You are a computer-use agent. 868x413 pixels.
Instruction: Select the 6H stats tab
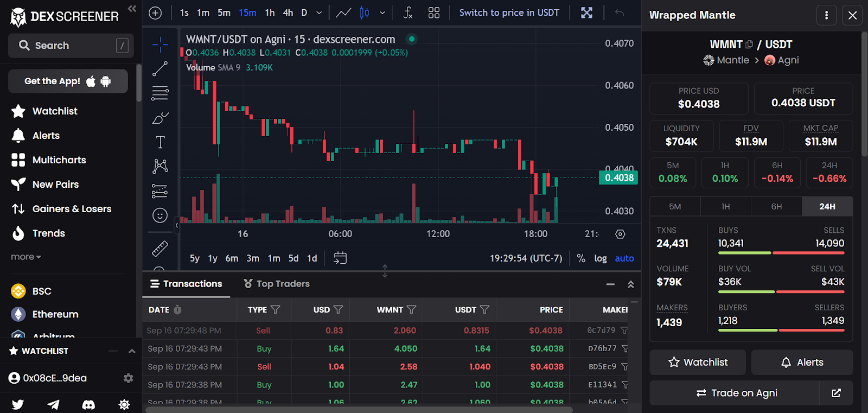click(777, 207)
